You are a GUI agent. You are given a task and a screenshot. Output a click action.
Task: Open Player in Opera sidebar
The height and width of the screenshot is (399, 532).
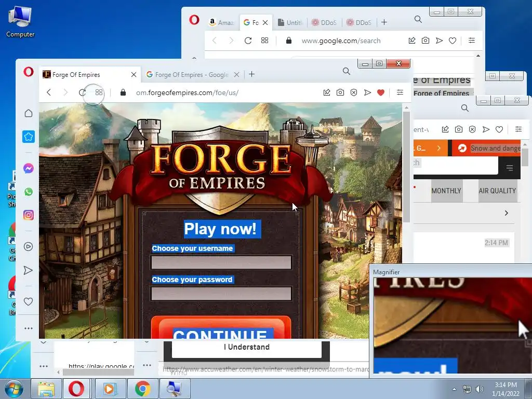[29, 247]
